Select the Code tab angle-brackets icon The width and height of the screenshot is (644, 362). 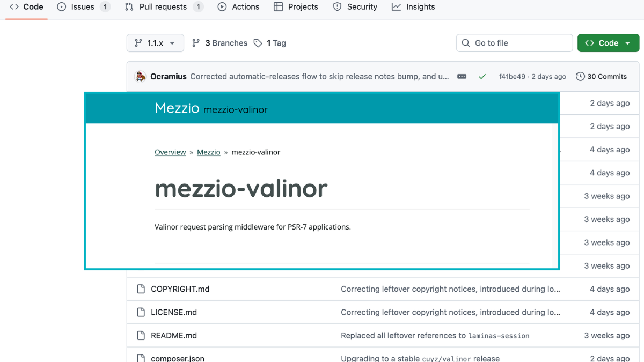coord(15,6)
